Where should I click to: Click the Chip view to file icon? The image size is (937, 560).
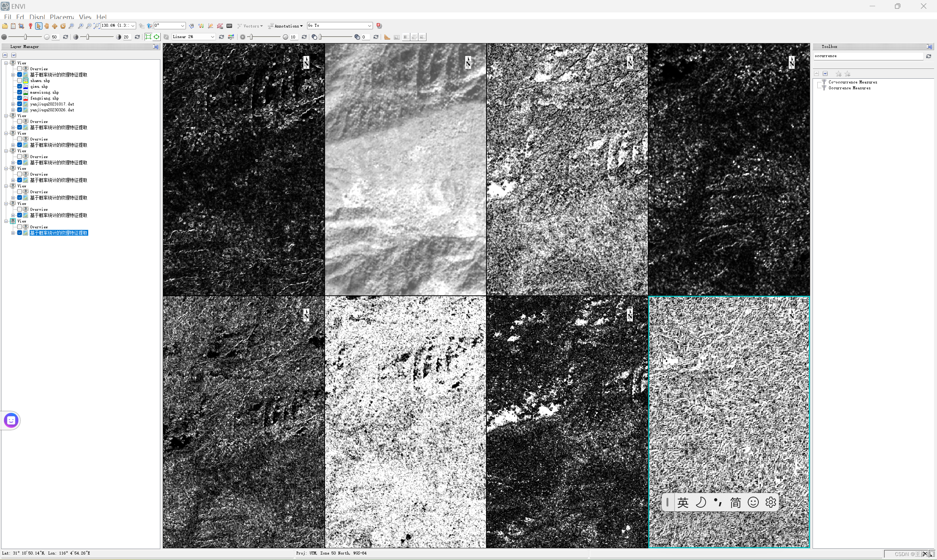click(21, 26)
